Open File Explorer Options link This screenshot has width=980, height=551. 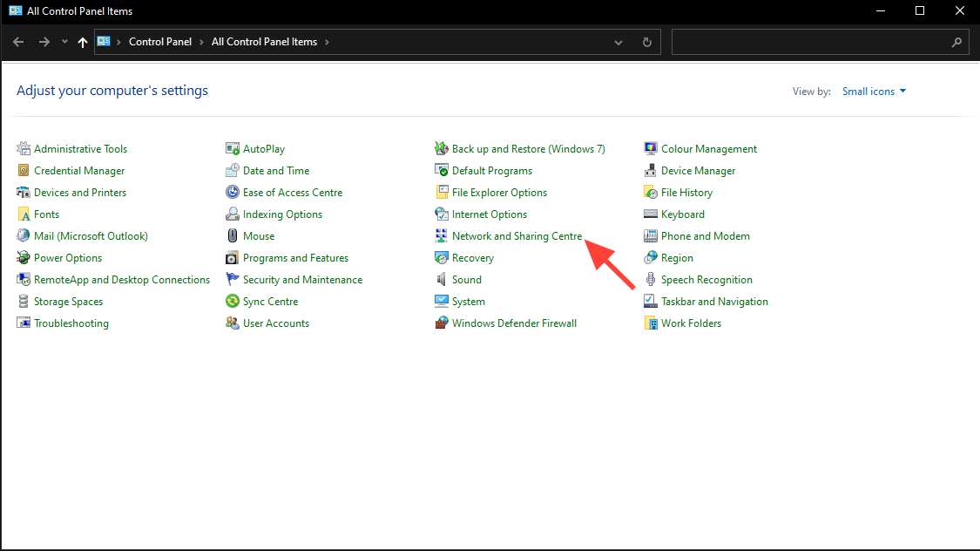(x=499, y=193)
